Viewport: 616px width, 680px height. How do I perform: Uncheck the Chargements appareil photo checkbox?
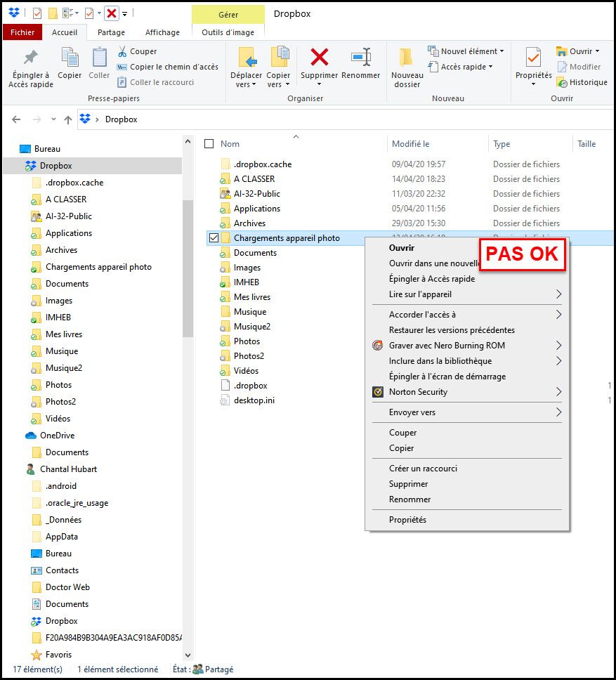coord(214,237)
